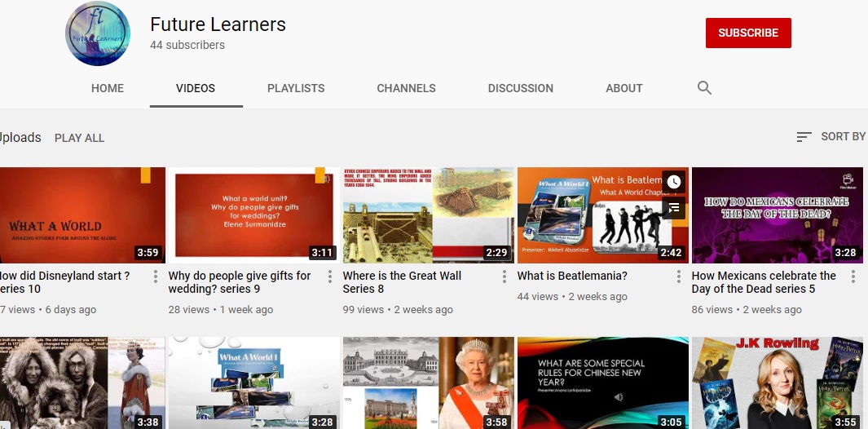Viewport: 868px width, 429px height.
Task: Play the Great Wall illustration thumbnail
Action: click(429, 215)
